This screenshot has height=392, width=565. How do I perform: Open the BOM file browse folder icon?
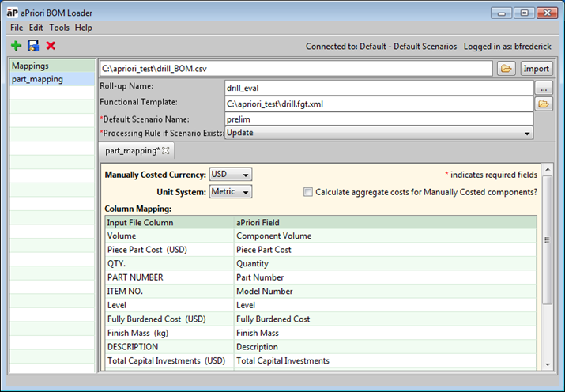tap(507, 69)
